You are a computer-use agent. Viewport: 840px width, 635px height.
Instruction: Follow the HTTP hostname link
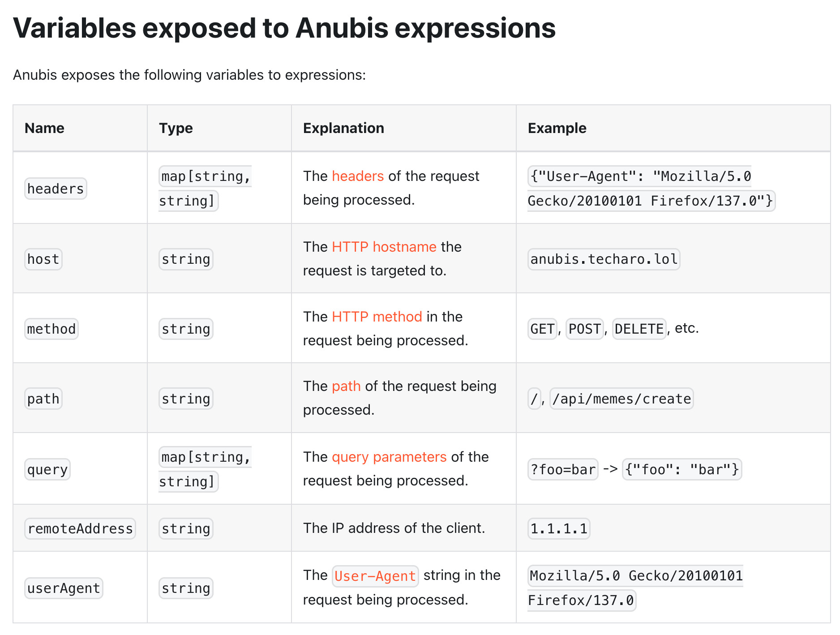pyautogui.click(x=384, y=247)
